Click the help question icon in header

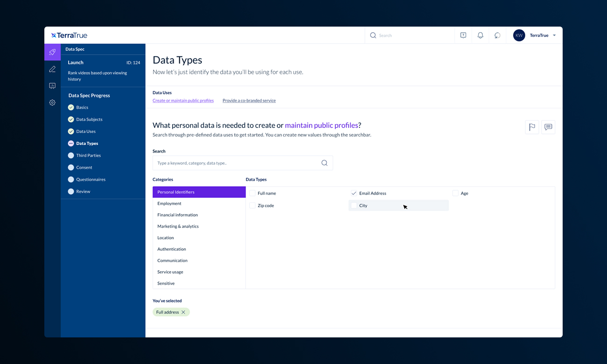463,35
